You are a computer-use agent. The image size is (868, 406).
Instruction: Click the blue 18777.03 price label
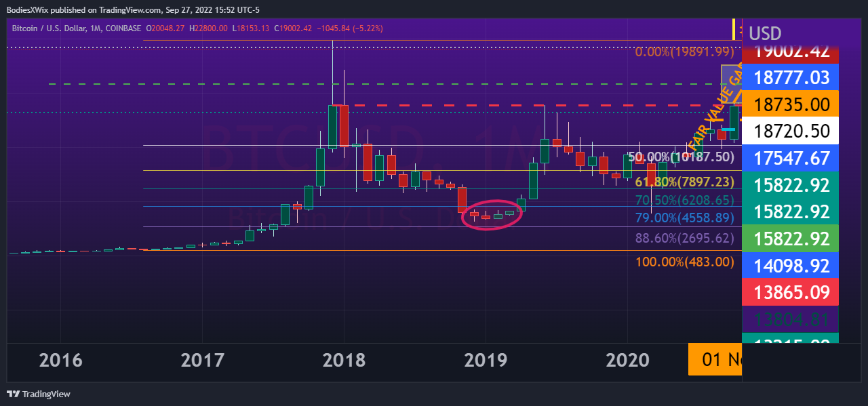click(x=791, y=77)
